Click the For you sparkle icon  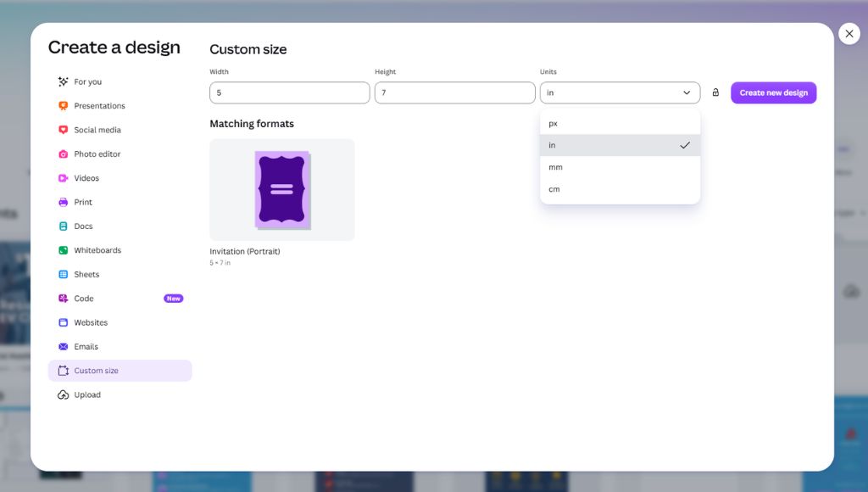click(x=63, y=82)
